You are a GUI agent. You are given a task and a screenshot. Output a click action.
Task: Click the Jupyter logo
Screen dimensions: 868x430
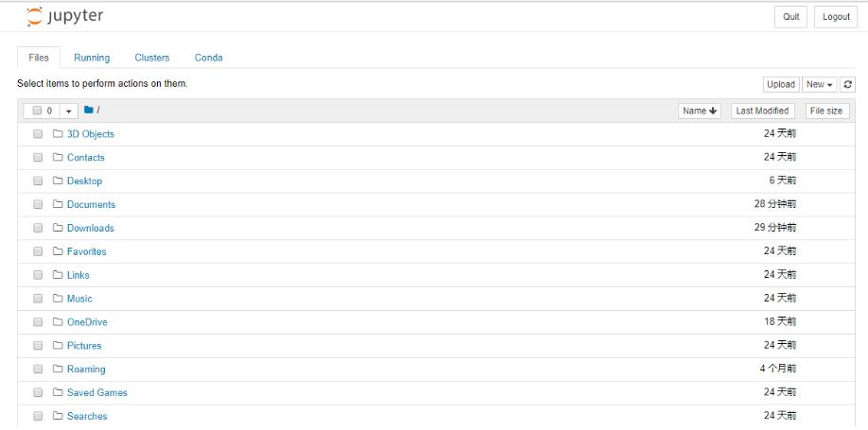click(64, 16)
